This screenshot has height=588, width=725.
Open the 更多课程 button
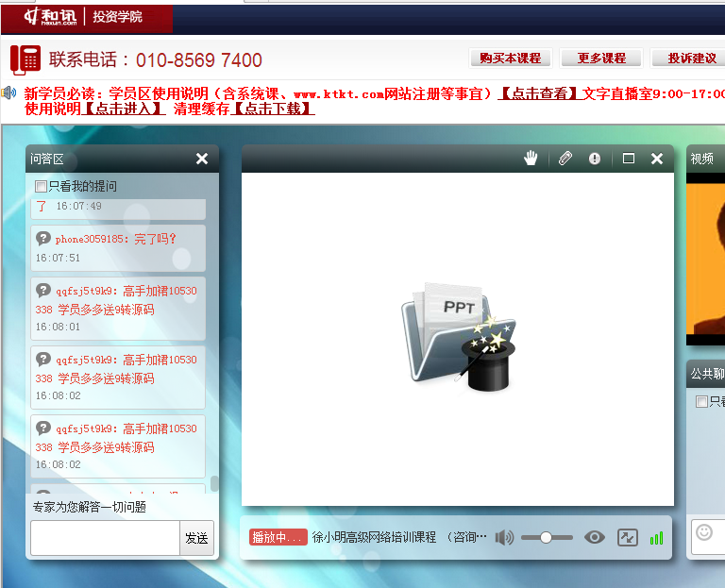click(x=600, y=59)
